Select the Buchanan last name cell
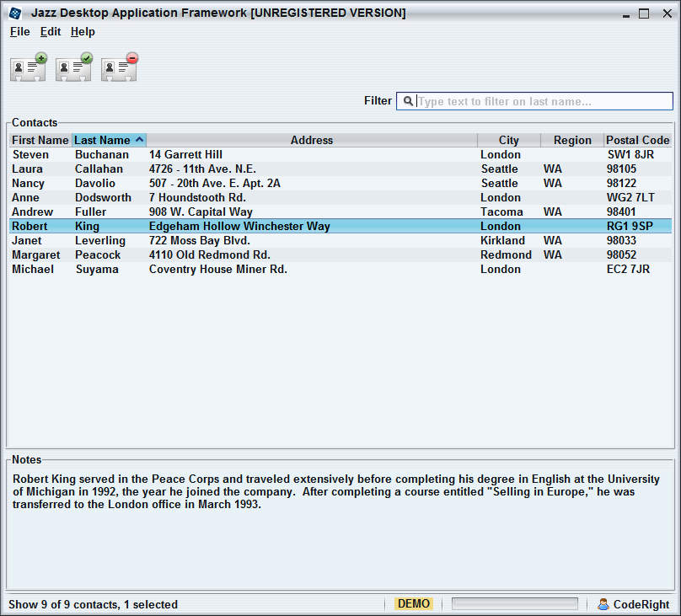The height and width of the screenshot is (616, 681). (x=102, y=154)
